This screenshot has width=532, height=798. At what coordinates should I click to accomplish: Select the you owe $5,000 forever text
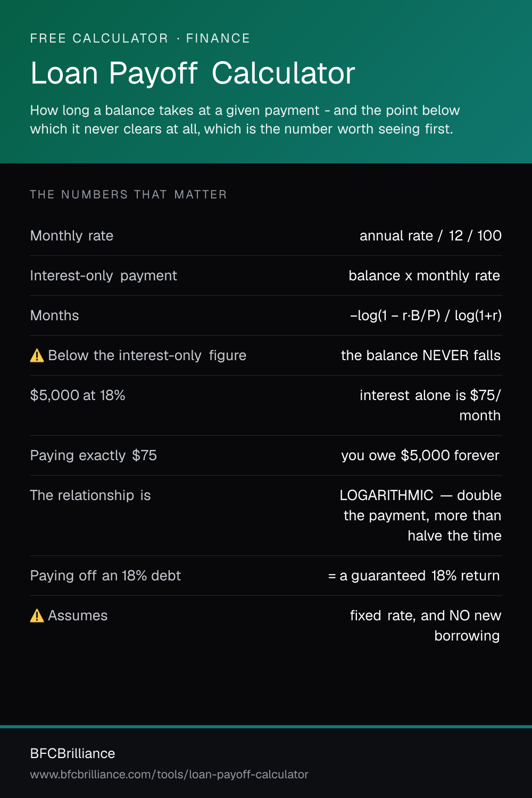coord(420,455)
